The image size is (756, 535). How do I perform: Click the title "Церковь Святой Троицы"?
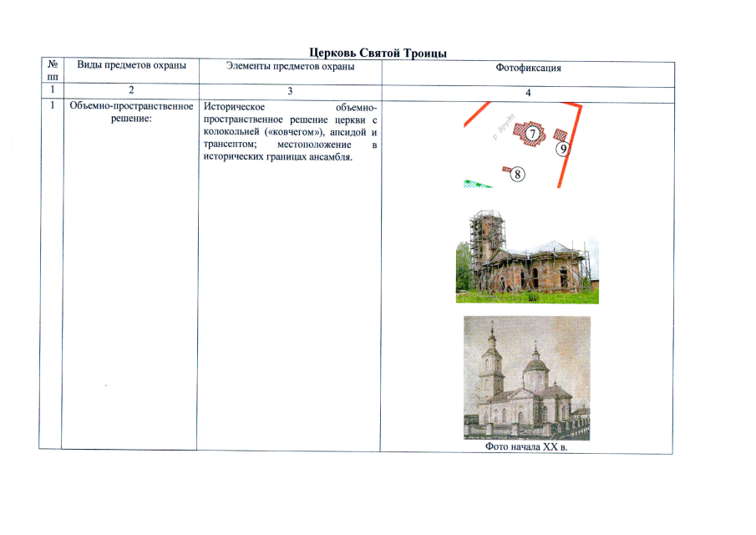(378, 53)
